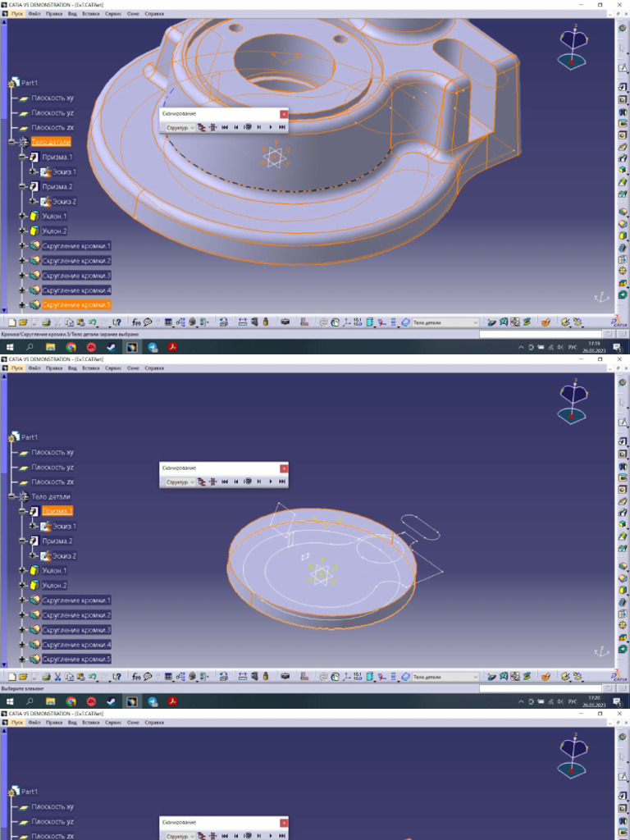630x840 pixels.
Task: Click the Open file icon in top window
Action: [23, 322]
